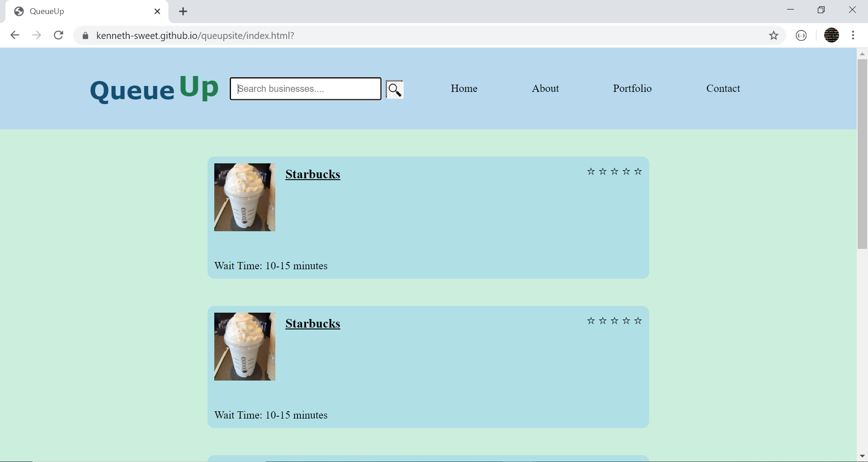This screenshot has height=462, width=868.
Task: View site information via lock icon
Action: coord(85,36)
